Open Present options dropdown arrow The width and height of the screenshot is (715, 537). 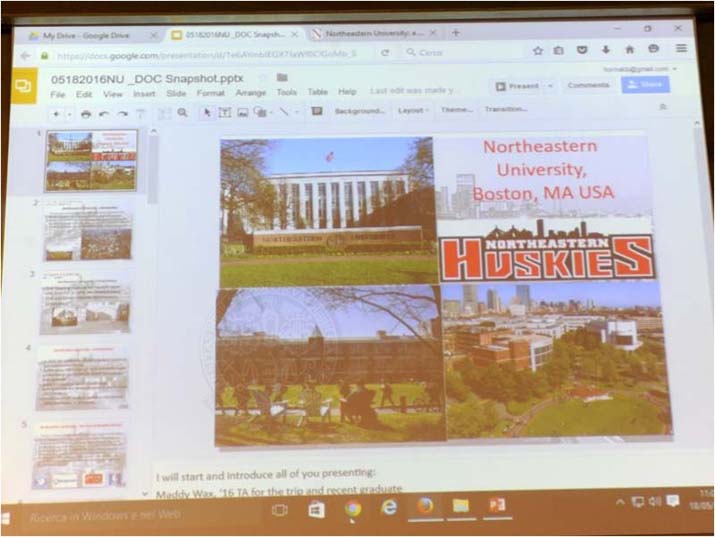550,86
